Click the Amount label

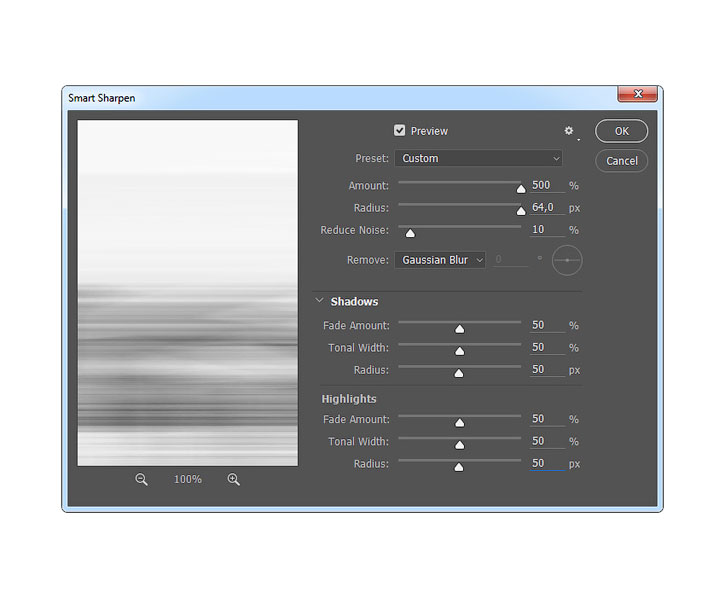(369, 185)
